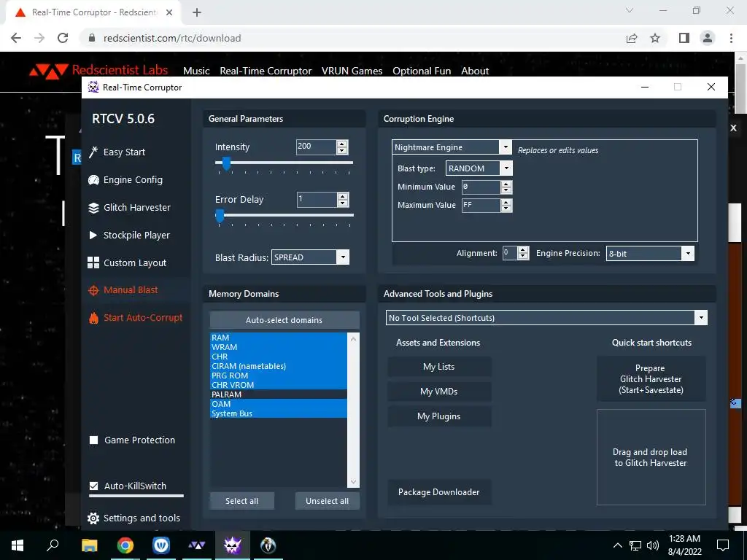Click the Custom Layout grid icon
This screenshot has width=747, height=560.
click(93, 262)
